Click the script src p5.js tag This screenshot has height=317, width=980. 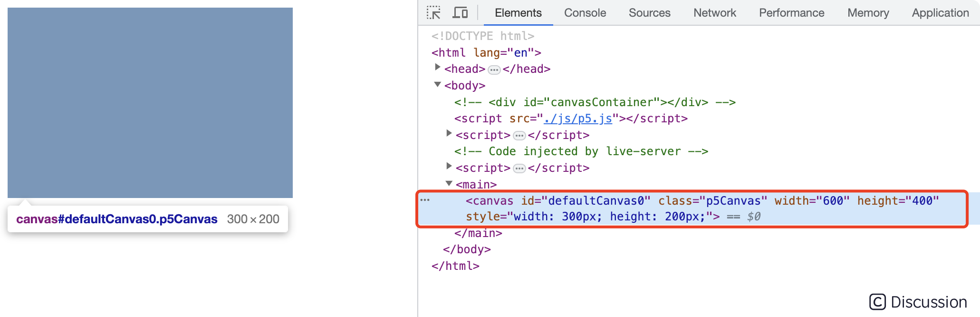tap(571, 119)
